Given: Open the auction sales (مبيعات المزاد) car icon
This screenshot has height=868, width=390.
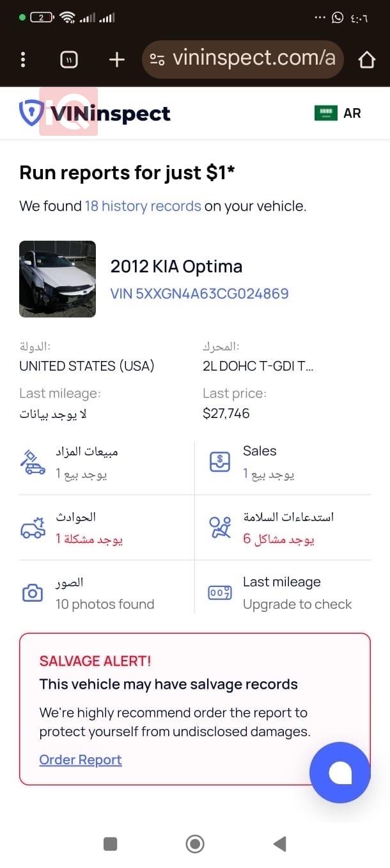Looking at the screenshot, I should click(x=32, y=462).
